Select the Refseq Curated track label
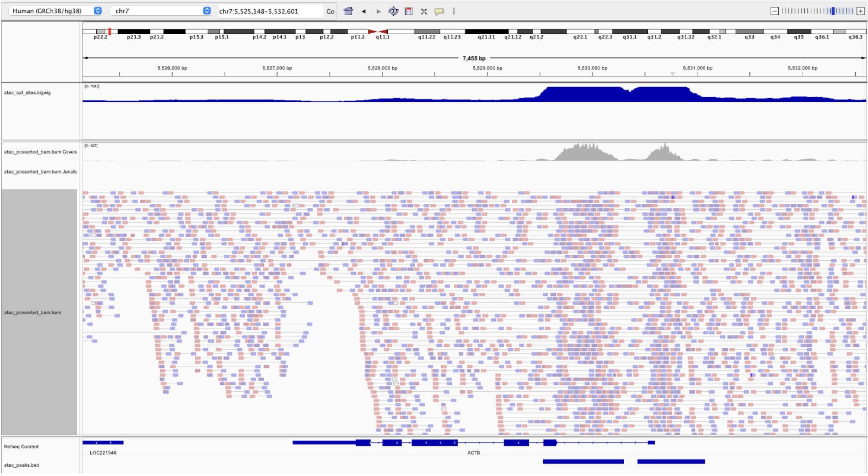The image size is (868, 476). pyautogui.click(x=21, y=447)
